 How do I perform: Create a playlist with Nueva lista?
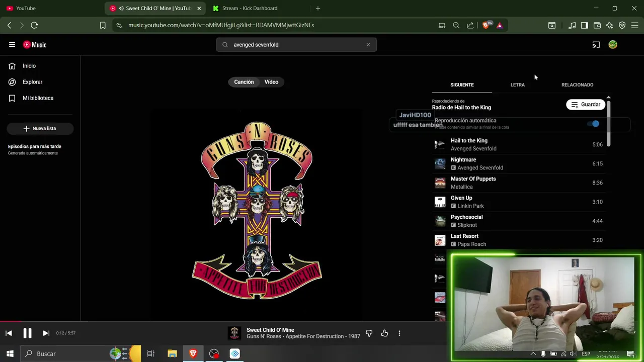[40, 128]
